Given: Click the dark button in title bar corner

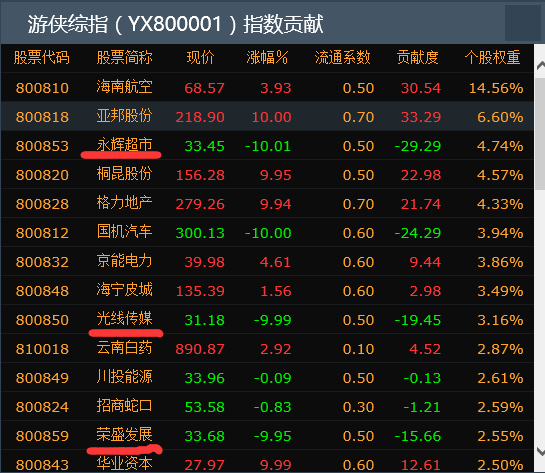Looking at the screenshot, I should [x=522, y=23].
